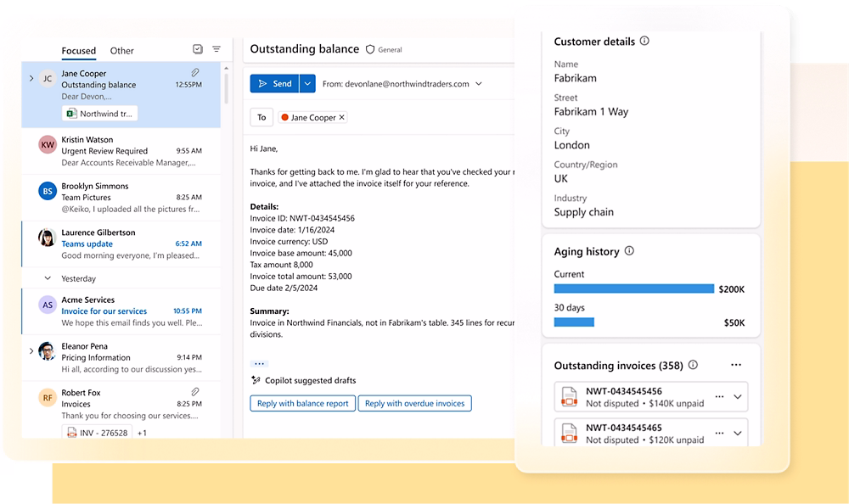Click the +1 more attachments indicator
Image resolution: width=849 pixels, height=504 pixels.
pyautogui.click(x=142, y=433)
